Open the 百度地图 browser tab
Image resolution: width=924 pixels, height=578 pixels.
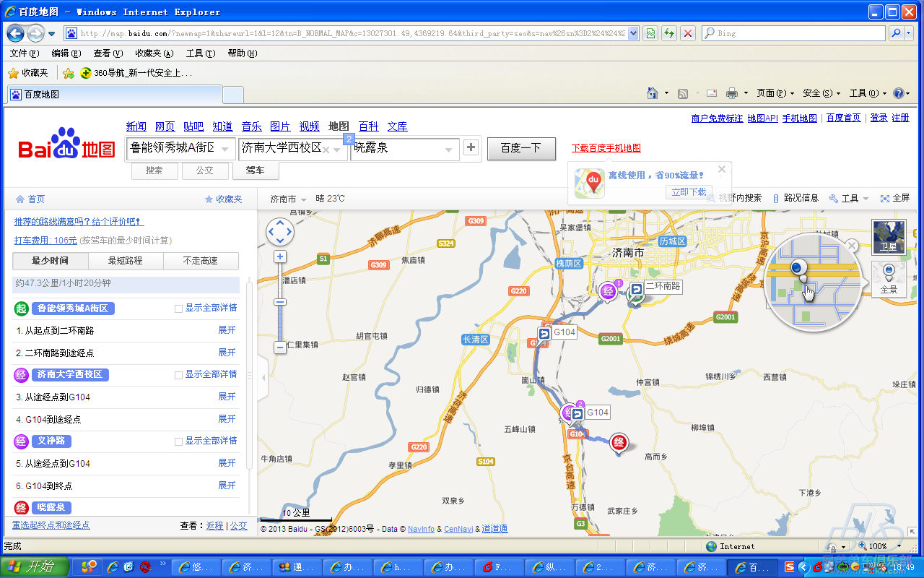[114, 95]
